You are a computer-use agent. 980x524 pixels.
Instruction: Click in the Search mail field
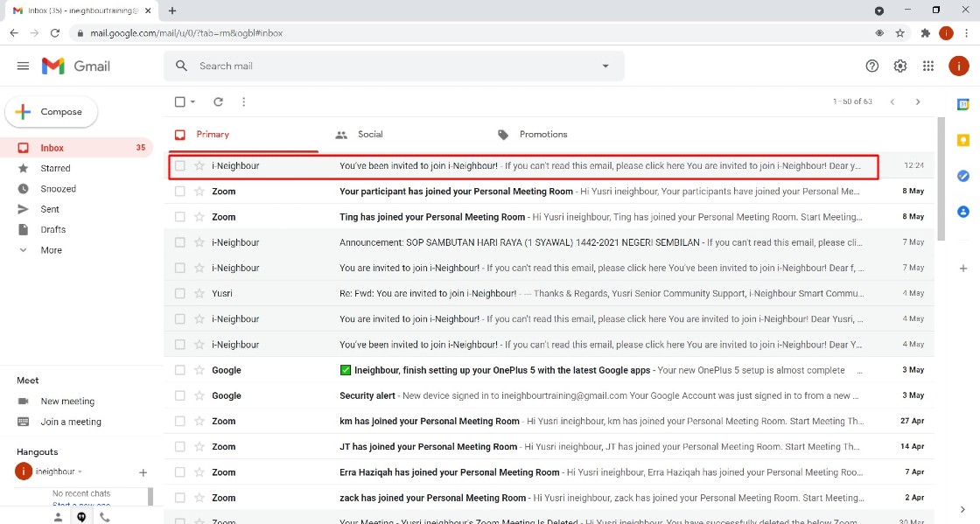394,66
